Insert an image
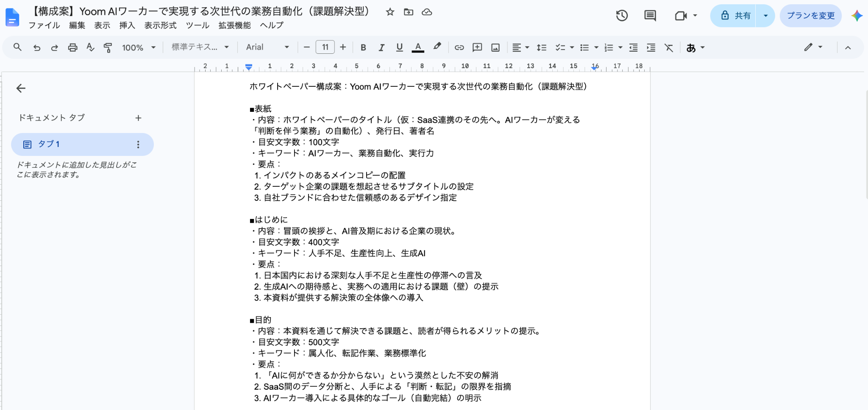 tap(495, 47)
